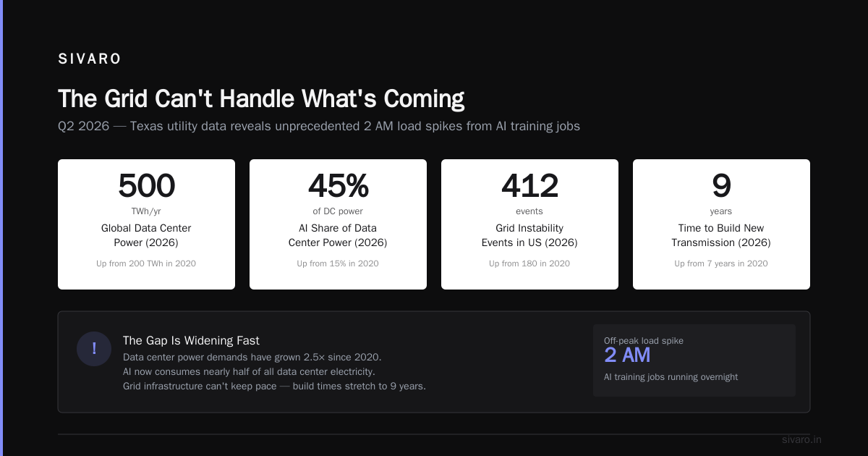Click the purple accent bar at left edge
This screenshot has width=868, height=456.
click(1, 228)
